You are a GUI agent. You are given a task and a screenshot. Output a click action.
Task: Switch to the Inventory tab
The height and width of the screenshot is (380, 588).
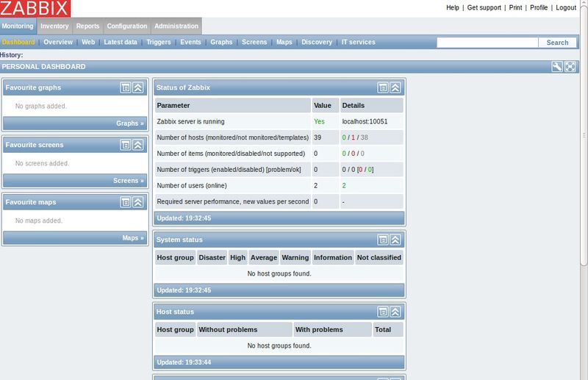[x=54, y=26]
